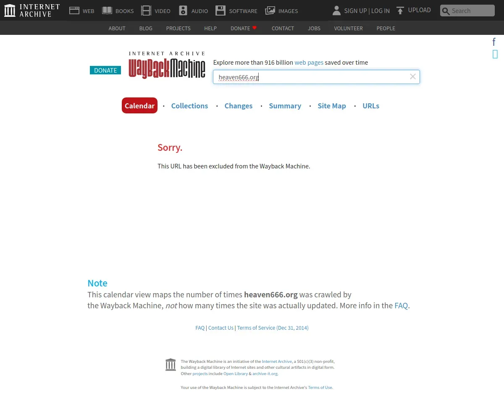Click the red 'Sorry.' heading
The height and width of the screenshot is (420, 504).
170,148
